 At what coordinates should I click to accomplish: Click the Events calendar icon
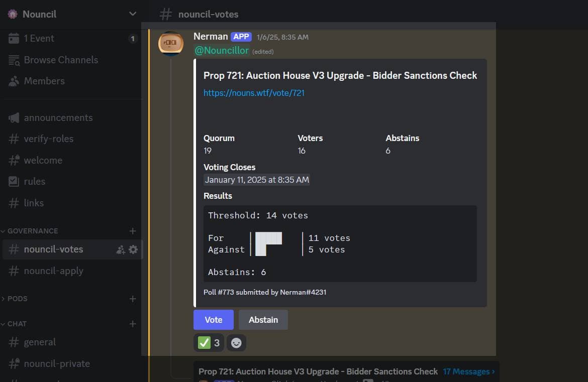pyautogui.click(x=14, y=39)
